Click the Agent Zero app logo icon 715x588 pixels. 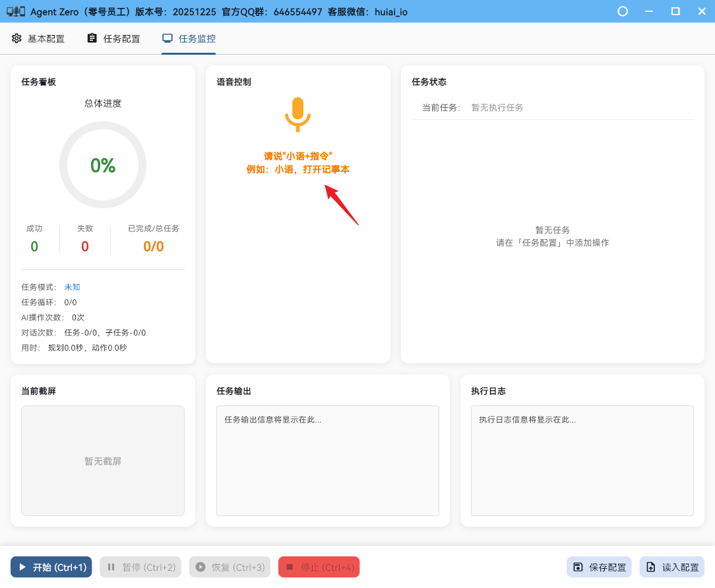16,11
